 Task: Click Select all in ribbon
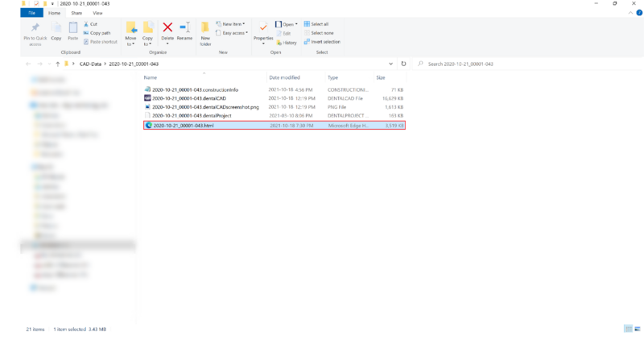click(316, 24)
